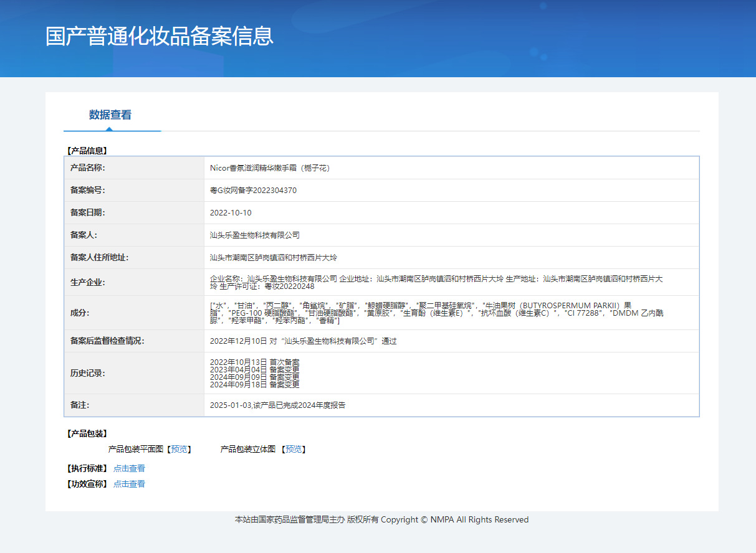
Task: Select product name Nicor香氛滋润精华嫩手霜（栀子花）
Action: pos(270,168)
